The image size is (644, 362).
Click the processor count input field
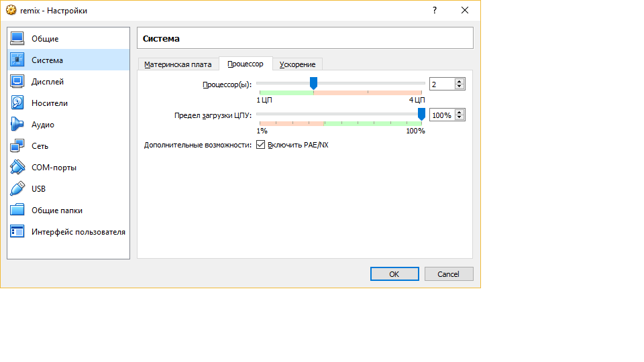pos(441,84)
